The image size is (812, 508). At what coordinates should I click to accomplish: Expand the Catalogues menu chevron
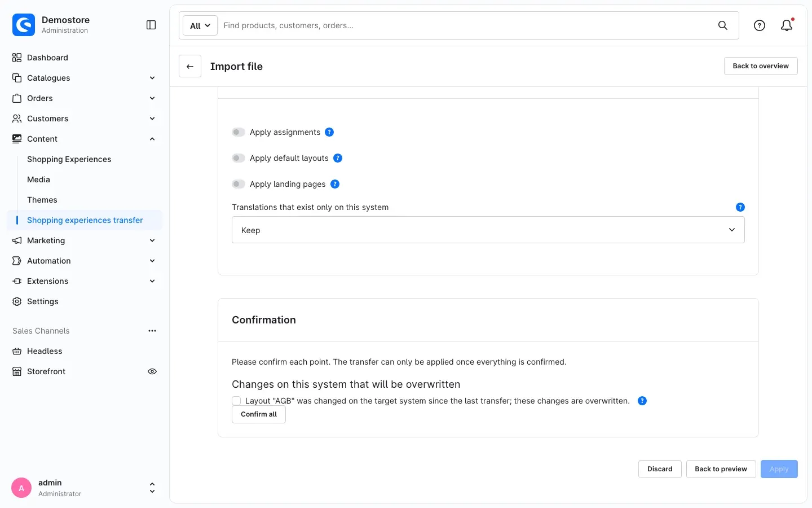[152, 78]
